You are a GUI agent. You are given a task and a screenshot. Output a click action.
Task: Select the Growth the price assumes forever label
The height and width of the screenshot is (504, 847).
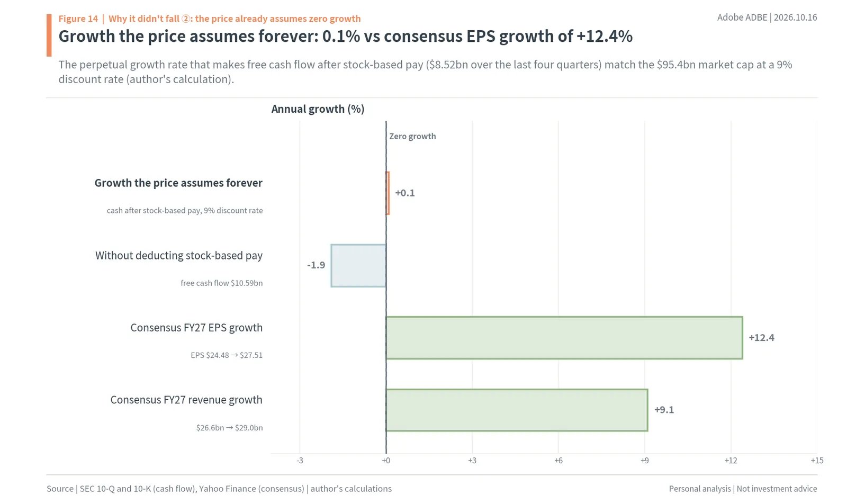[178, 183]
